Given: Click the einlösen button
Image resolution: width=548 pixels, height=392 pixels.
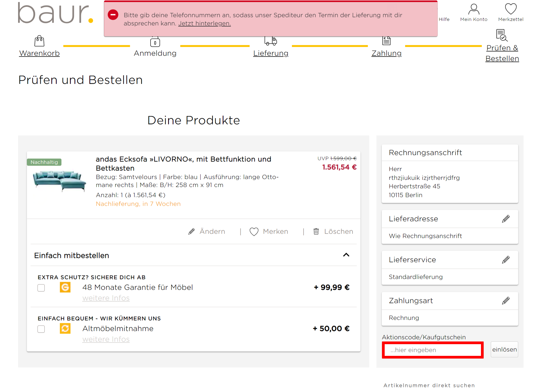Looking at the screenshot, I should pyautogui.click(x=504, y=349).
